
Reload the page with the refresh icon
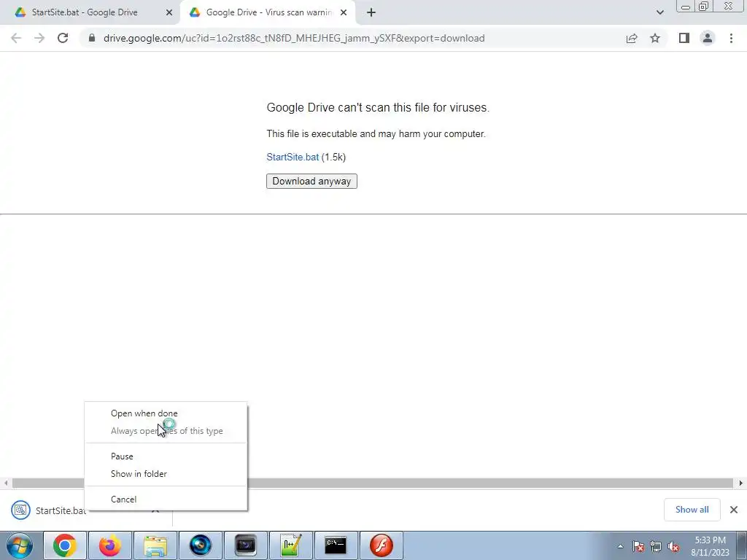coord(63,38)
